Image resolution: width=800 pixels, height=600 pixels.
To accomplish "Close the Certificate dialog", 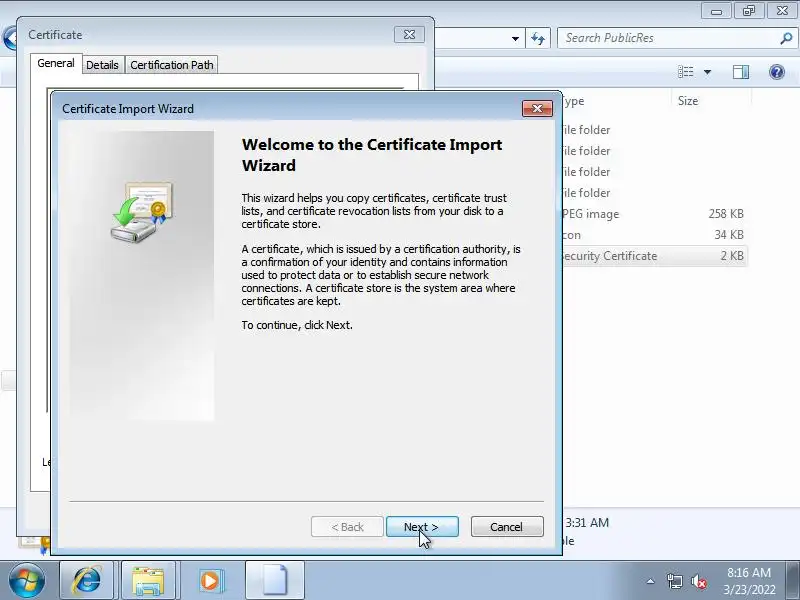I will coord(409,35).
